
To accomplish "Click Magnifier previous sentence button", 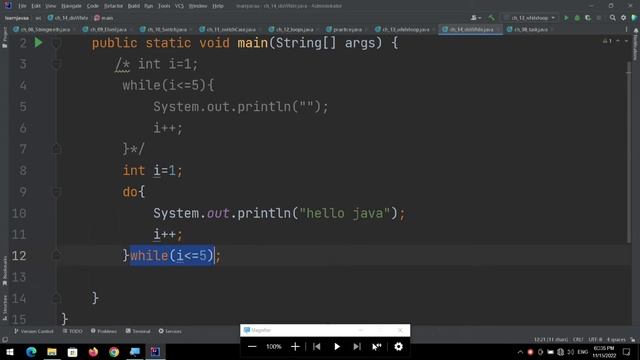I will click(317, 347).
